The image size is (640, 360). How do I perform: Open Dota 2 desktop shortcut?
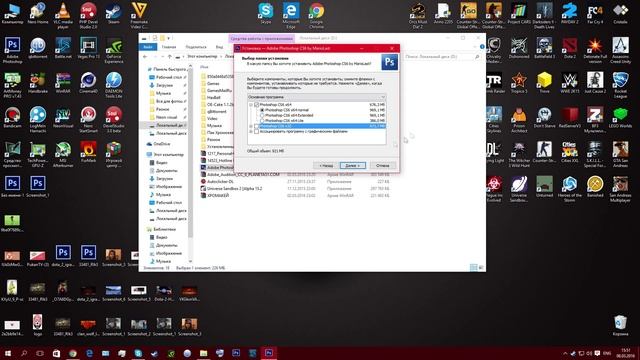569,48
